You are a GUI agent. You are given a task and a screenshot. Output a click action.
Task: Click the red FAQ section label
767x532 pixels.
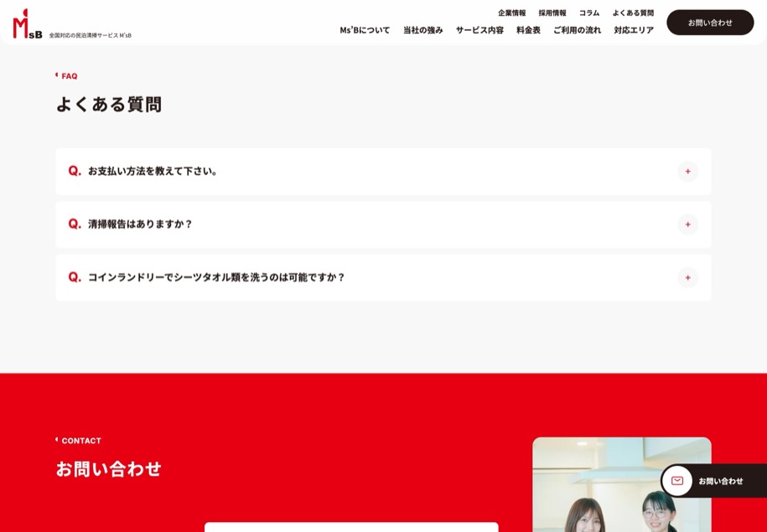tap(69, 76)
